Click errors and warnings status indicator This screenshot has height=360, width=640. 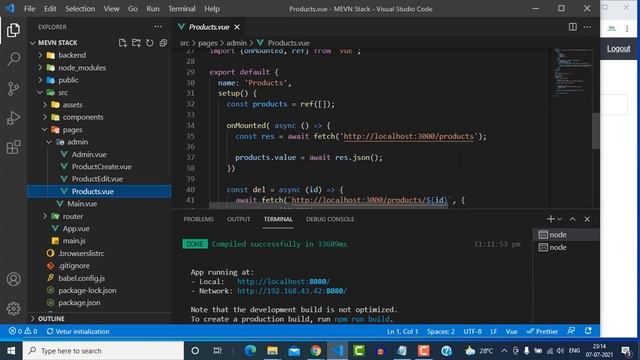click(23, 331)
